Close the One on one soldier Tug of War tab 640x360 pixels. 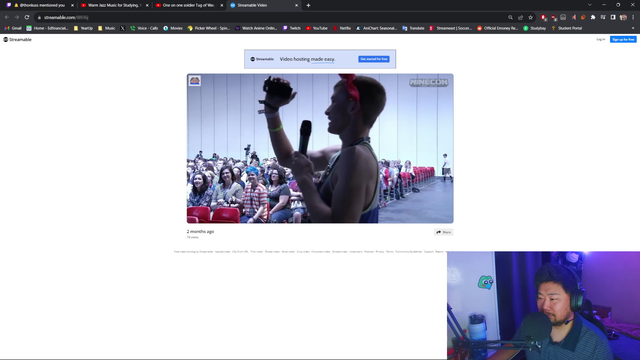pos(222,5)
